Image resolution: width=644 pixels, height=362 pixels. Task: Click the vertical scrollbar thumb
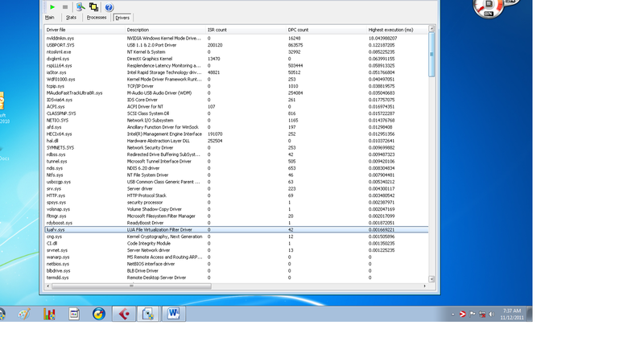coord(431,54)
